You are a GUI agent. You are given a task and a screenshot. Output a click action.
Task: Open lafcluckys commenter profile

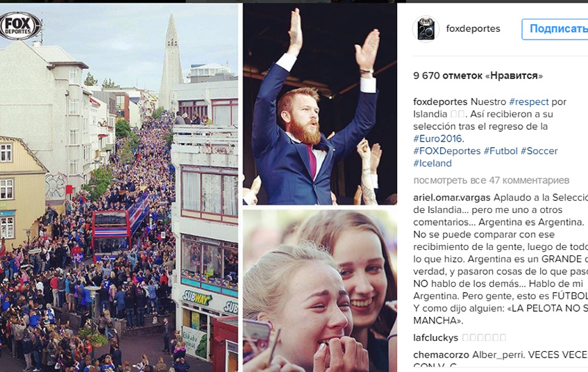coord(436,337)
